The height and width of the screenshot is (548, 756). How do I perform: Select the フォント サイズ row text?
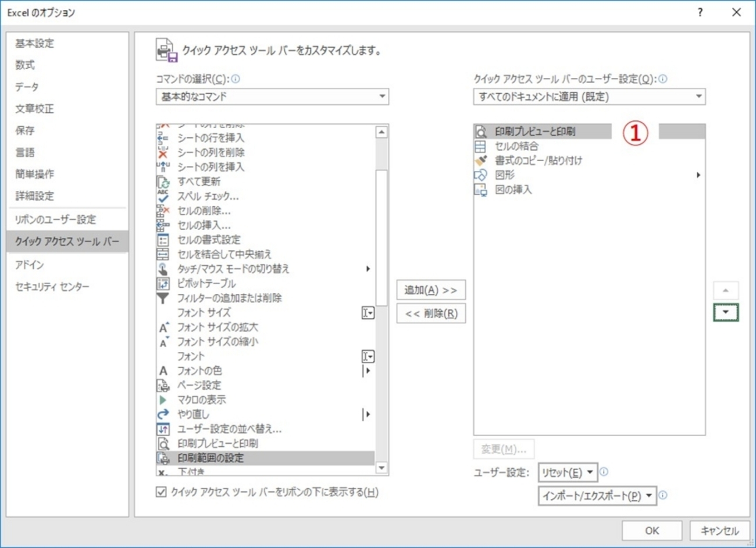pyautogui.click(x=204, y=312)
